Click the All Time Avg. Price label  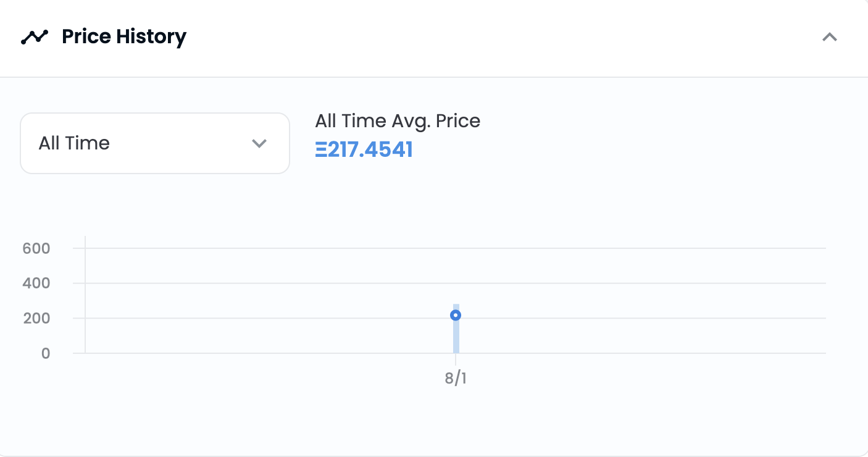coord(398,120)
